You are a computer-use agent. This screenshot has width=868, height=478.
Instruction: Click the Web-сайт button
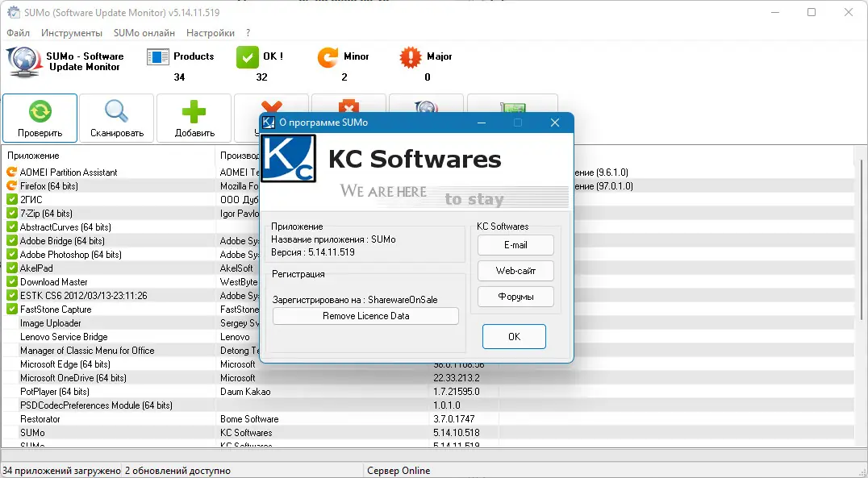[515, 271]
